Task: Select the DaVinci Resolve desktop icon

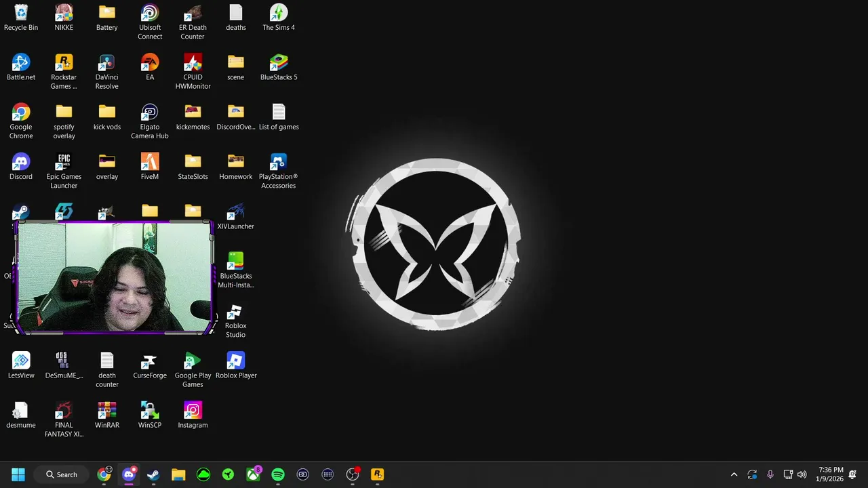Action: point(106,71)
